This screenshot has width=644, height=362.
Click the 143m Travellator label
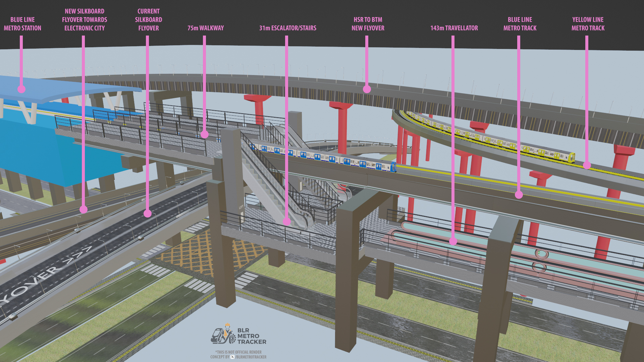(x=454, y=28)
